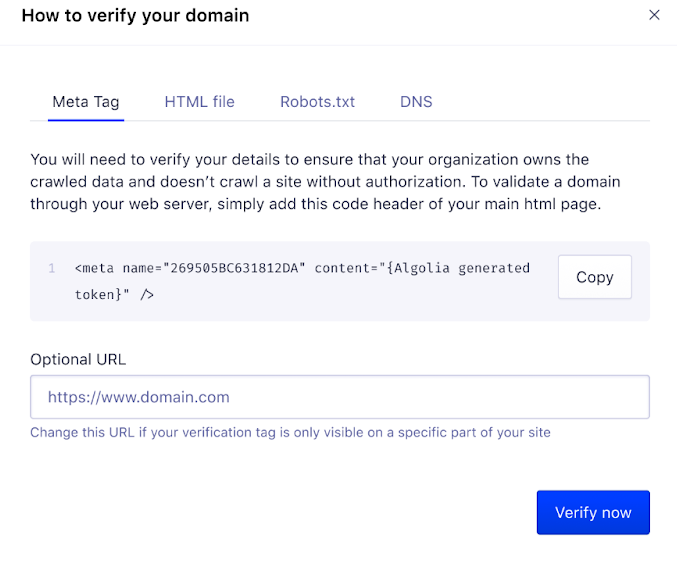
Task: Focus the Optional URL input field
Action: click(x=340, y=397)
